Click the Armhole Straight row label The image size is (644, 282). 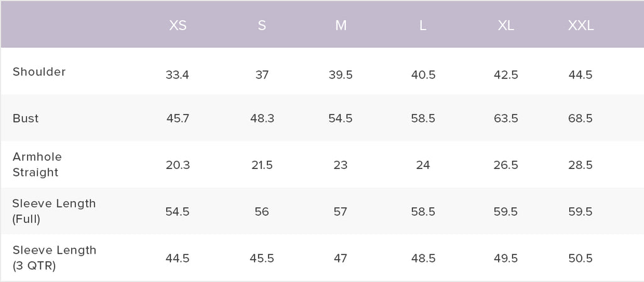click(x=37, y=165)
